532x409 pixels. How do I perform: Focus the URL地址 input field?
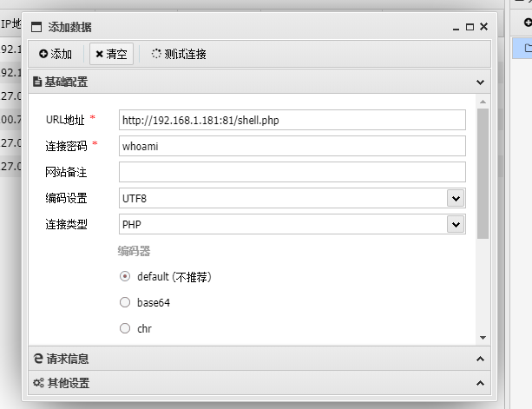[292, 120]
